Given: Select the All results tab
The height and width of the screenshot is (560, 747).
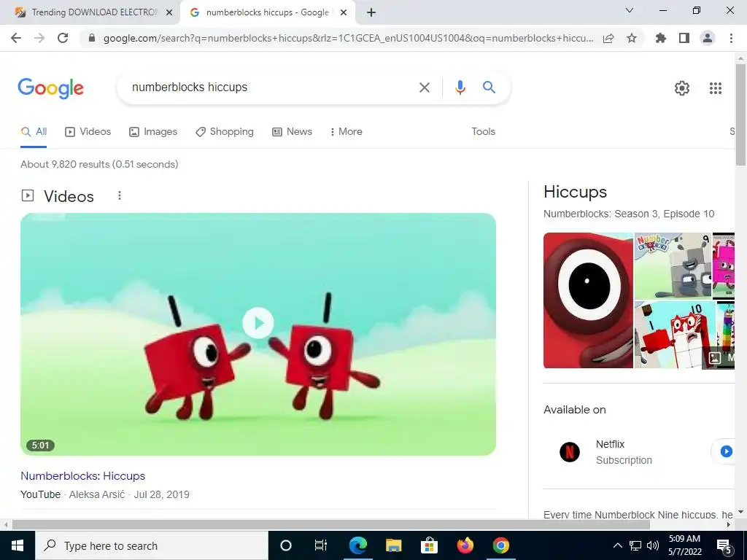Looking at the screenshot, I should tap(34, 131).
